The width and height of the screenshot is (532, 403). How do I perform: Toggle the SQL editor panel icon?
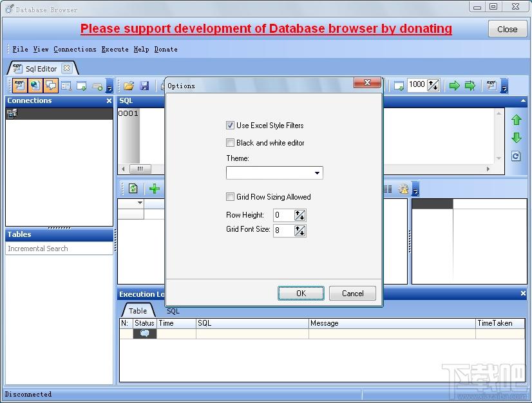(19, 86)
